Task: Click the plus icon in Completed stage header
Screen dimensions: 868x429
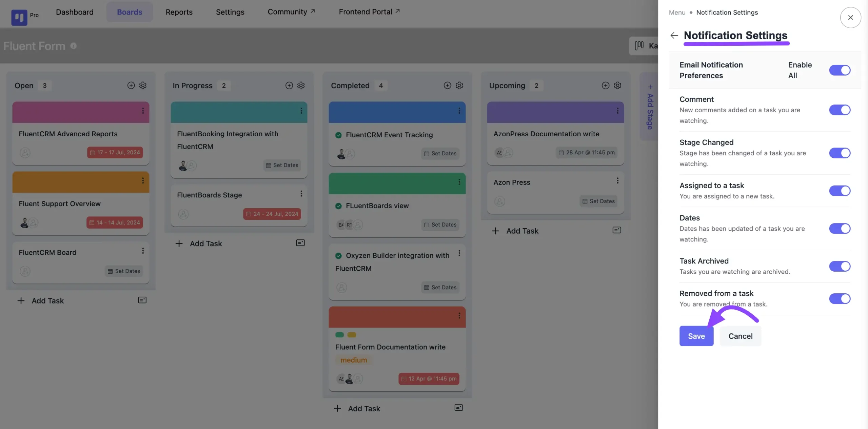Action: (447, 85)
